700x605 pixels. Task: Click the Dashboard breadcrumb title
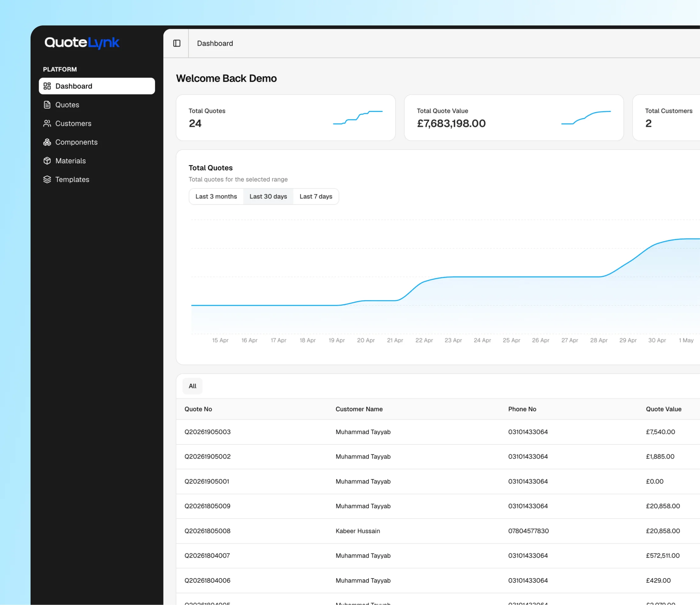[x=215, y=43]
